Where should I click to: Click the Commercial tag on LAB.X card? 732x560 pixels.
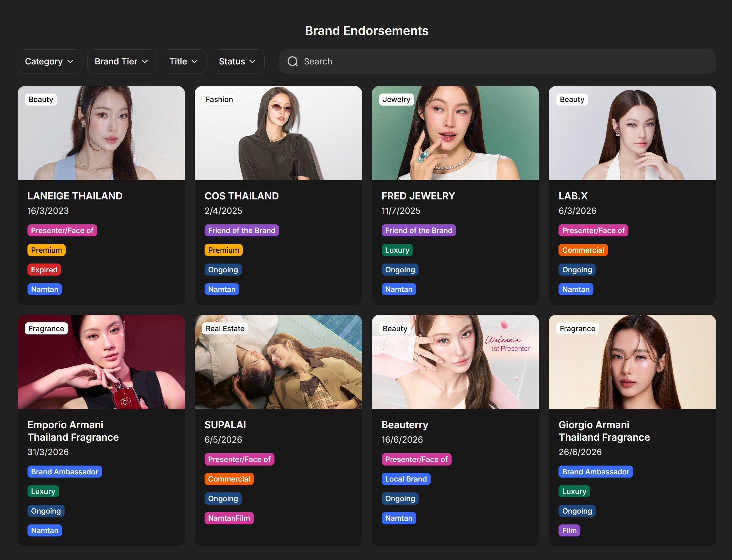pos(583,250)
